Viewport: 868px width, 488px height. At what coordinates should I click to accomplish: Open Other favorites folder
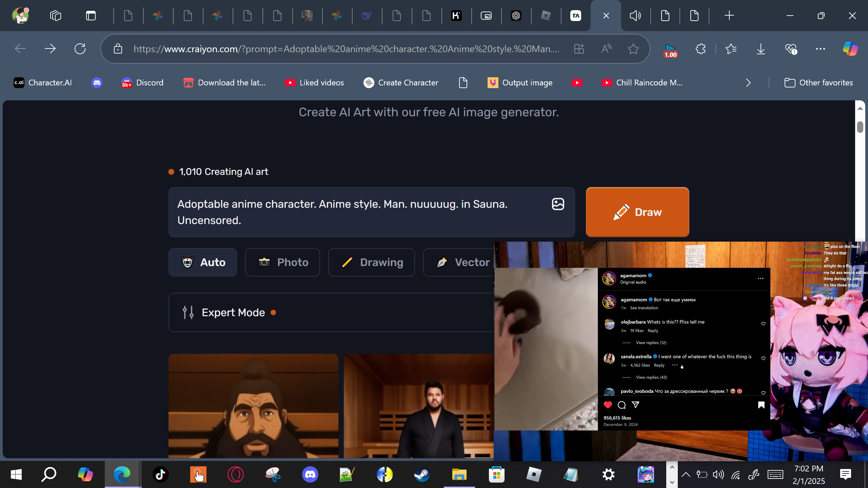[818, 83]
